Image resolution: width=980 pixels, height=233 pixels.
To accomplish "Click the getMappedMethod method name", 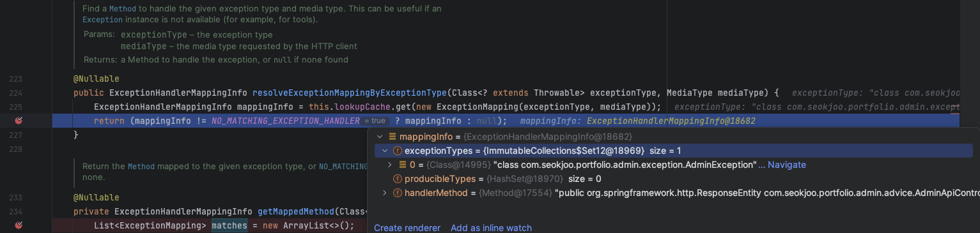I will pyautogui.click(x=296, y=211).
